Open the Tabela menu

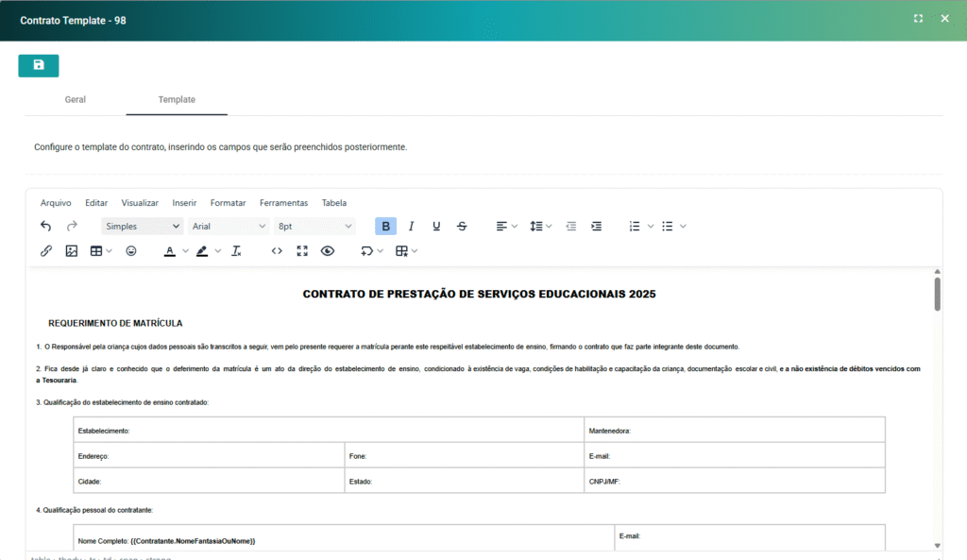(x=333, y=202)
